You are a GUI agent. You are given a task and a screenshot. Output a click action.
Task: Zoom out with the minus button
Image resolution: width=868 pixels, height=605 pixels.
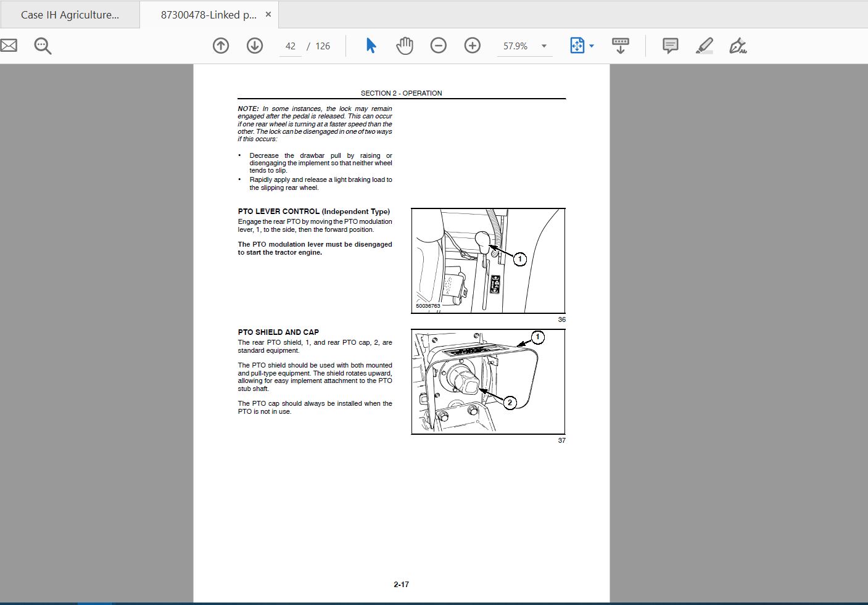439,46
